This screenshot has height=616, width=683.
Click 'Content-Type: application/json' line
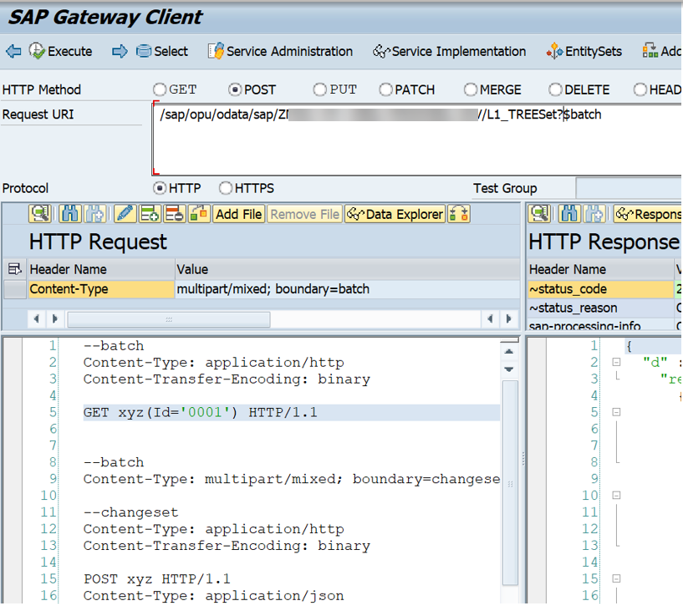coord(213,595)
